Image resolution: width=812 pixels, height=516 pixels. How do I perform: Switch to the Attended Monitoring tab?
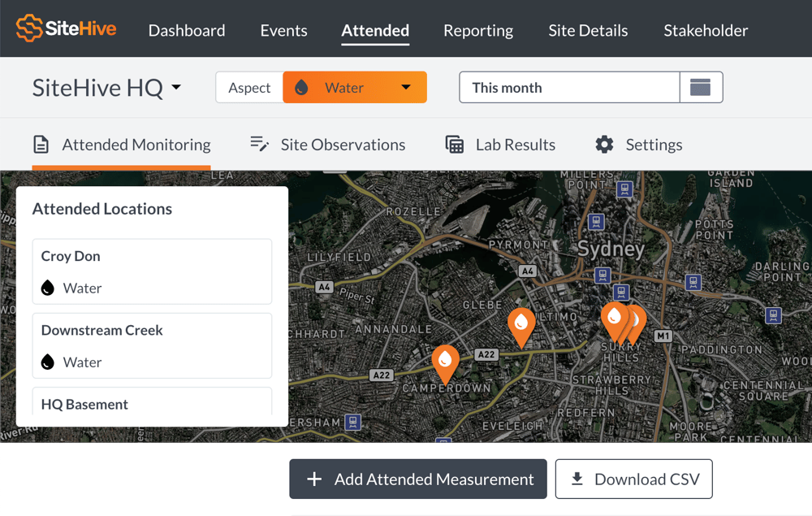(x=122, y=145)
